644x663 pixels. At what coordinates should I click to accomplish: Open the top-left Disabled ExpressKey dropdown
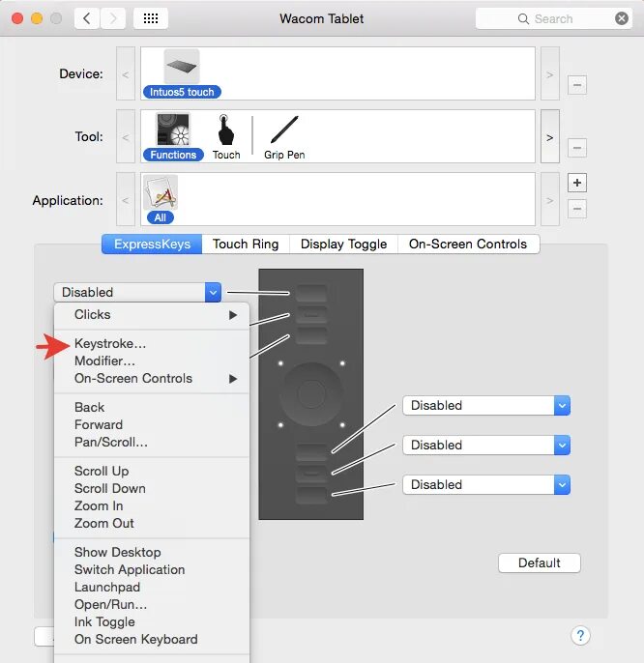[x=137, y=292]
